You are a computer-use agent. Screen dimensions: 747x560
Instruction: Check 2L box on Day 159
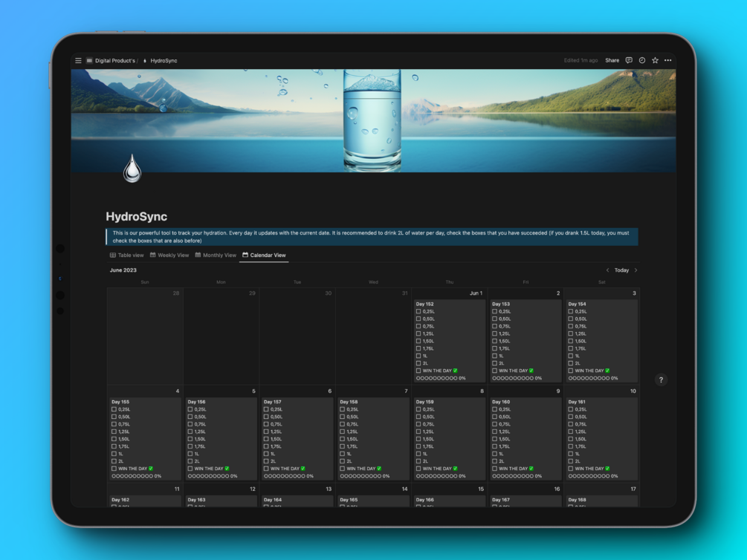click(418, 461)
